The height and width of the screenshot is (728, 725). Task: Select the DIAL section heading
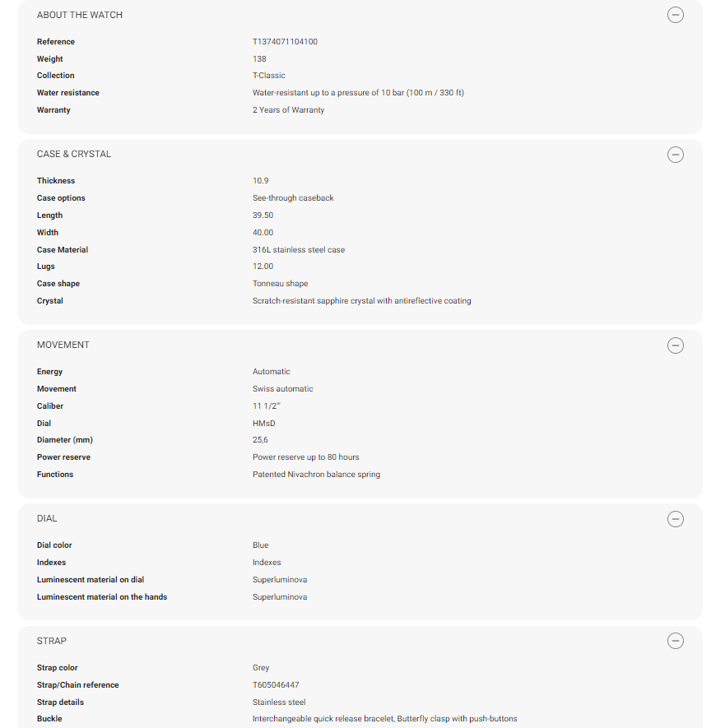[x=47, y=519]
